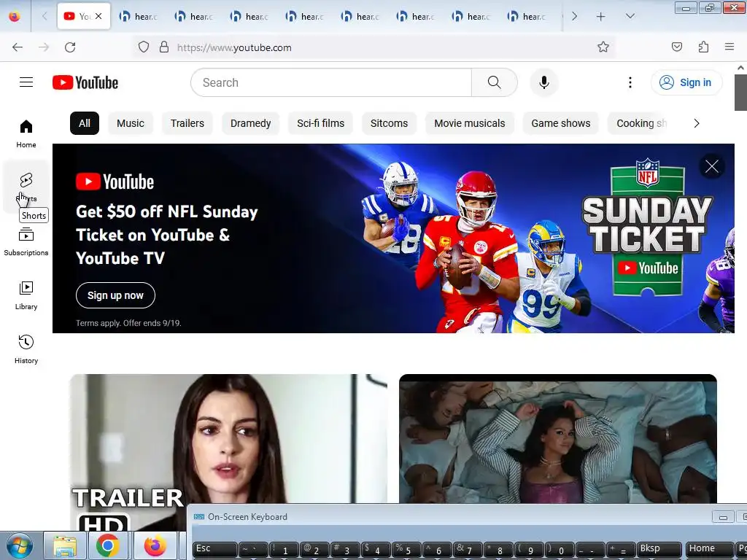The image size is (747, 560).
Task: Open Library in sidebar
Action: [x=26, y=296]
